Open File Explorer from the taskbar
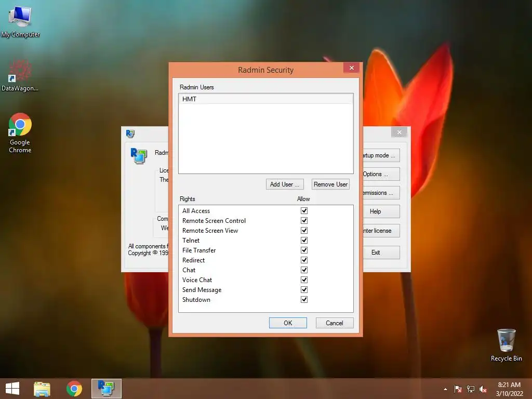The width and height of the screenshot is (532, 399). 42,389
